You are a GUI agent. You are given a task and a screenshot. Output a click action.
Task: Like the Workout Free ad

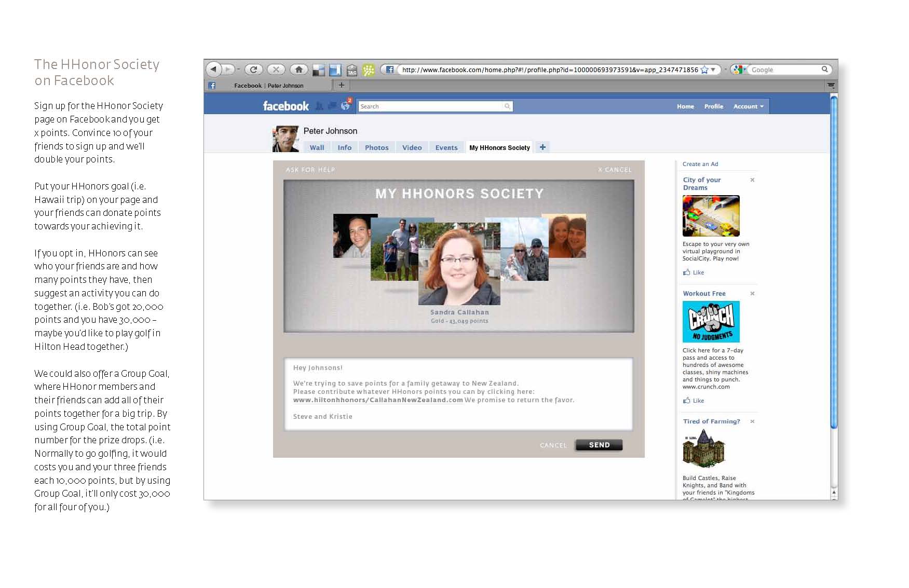click(694, 401)
